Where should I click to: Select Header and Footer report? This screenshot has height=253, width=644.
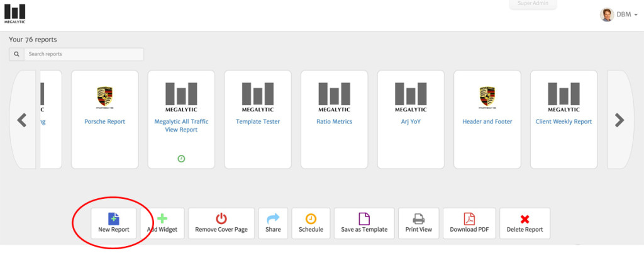(x=487, y=119)
